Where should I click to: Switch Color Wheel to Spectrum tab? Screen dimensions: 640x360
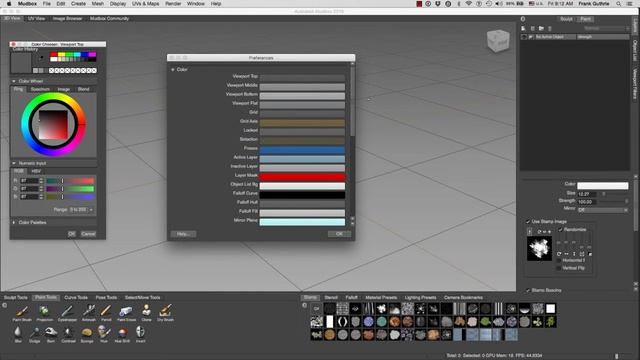[40, 89]
